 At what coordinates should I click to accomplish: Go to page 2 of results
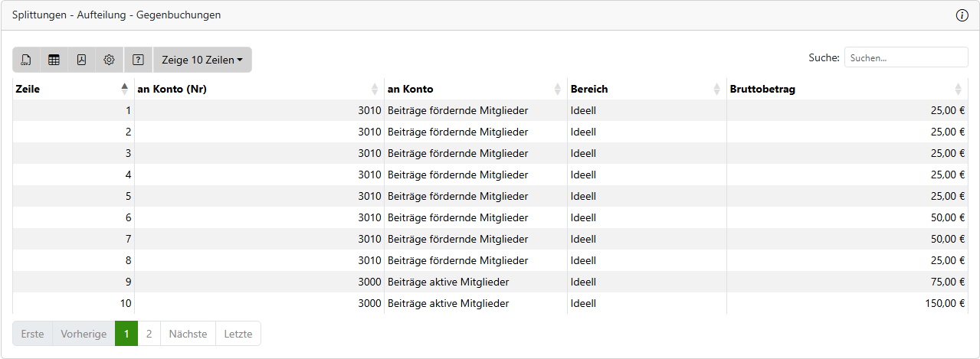[149, 334]
